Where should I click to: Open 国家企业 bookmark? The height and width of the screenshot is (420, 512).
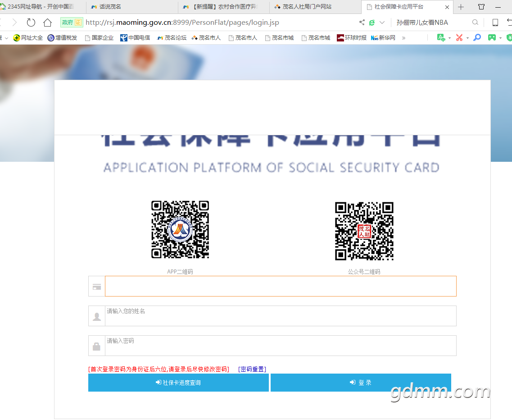[x=99, y=38]
